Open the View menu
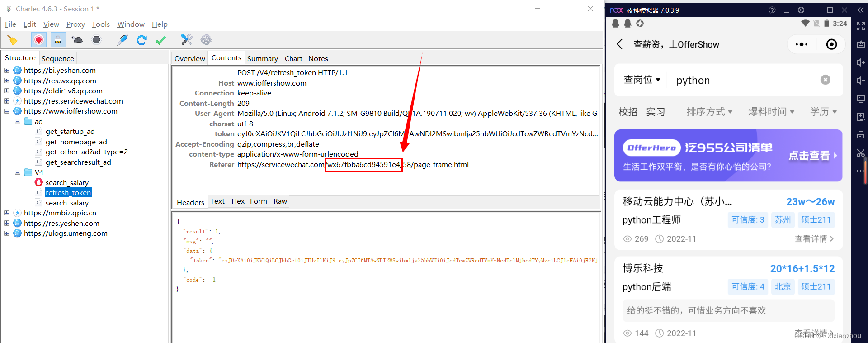 tap(51, 24)
